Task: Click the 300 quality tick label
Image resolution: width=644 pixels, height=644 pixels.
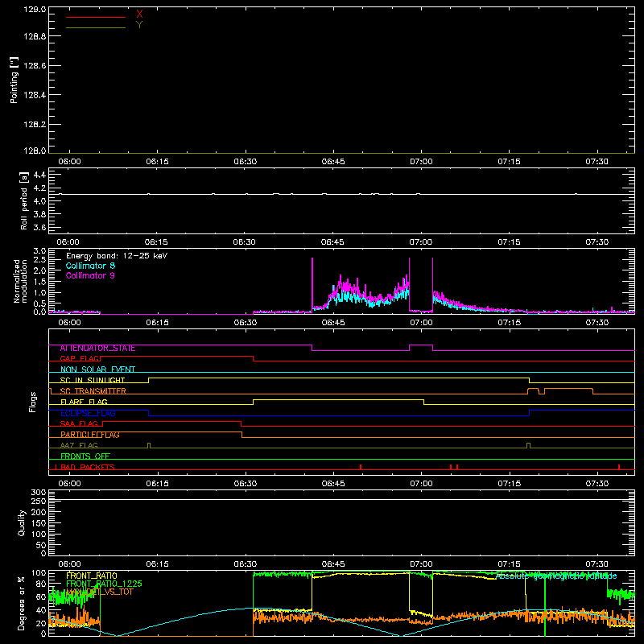Action: pyautogui.click(x=39, y=493)
